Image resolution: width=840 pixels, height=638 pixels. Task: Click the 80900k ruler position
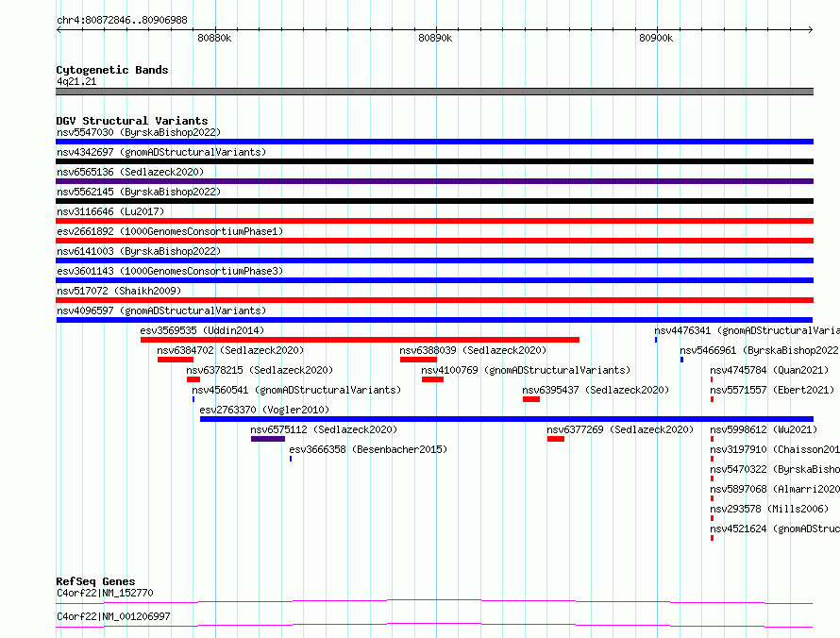click(x=656, y=38)
